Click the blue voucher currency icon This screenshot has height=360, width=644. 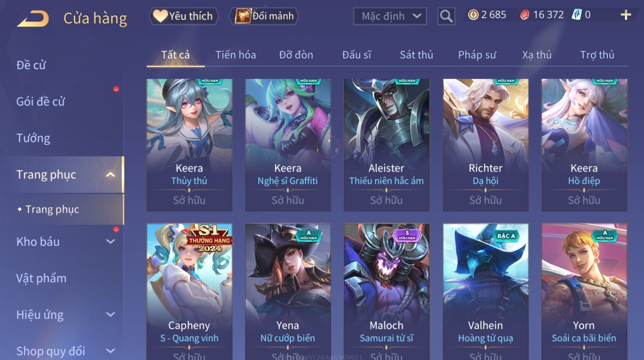click(x=577, y=15)
